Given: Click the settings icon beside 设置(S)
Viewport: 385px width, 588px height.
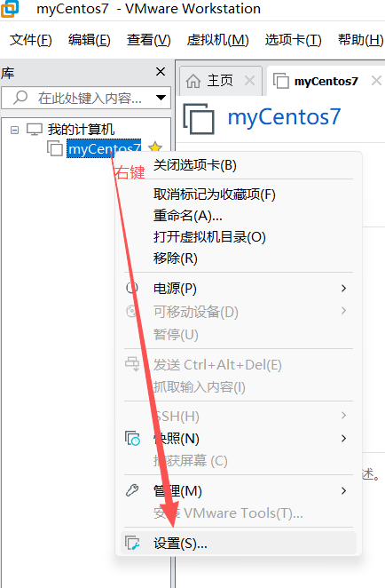Looking at the screenshot, I should [x=132, y=543].
